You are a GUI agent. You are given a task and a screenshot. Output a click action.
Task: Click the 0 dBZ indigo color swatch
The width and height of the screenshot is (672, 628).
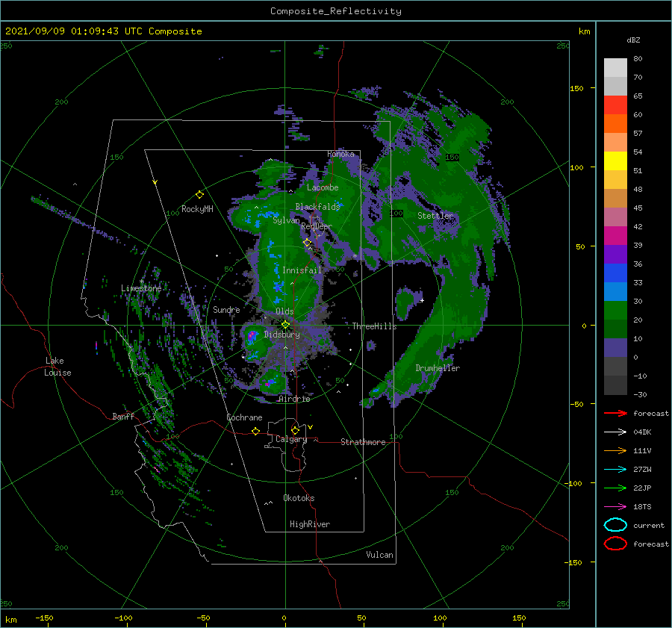click(615, 348)
